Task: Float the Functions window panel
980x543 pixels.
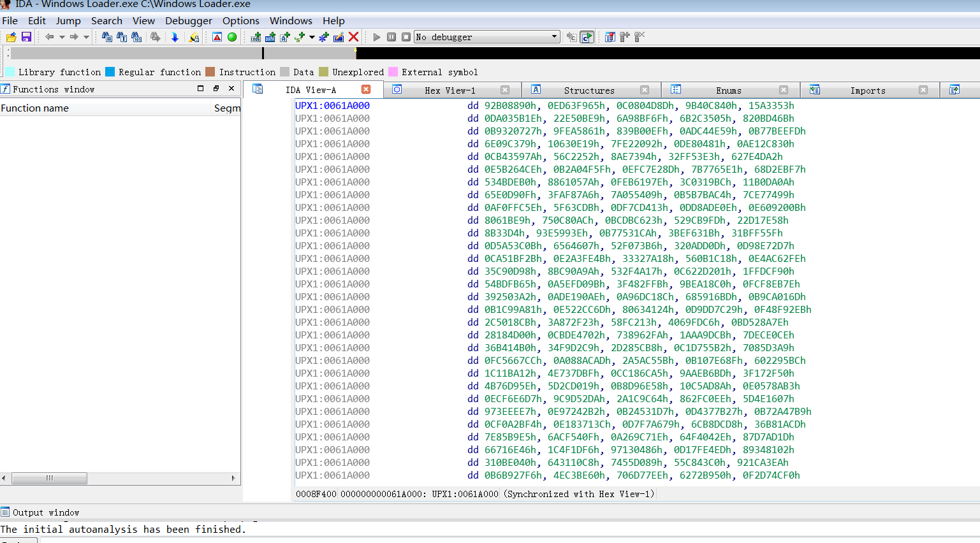Action: click(216, 89)
